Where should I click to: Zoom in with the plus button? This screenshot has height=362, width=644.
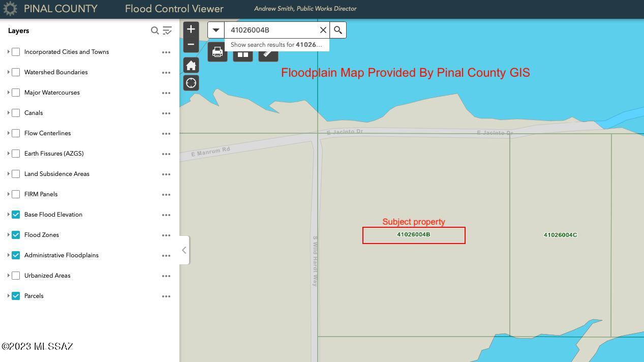click(191, 29)
